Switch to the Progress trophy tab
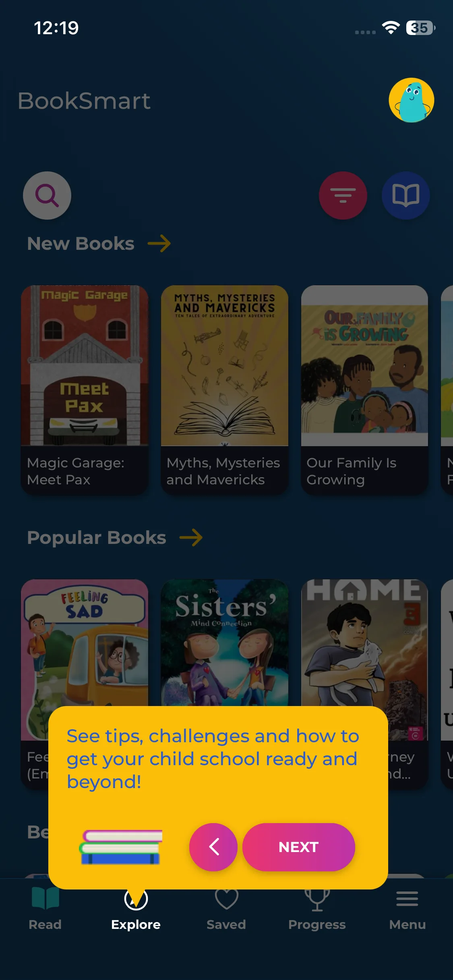 coord(317,909)
